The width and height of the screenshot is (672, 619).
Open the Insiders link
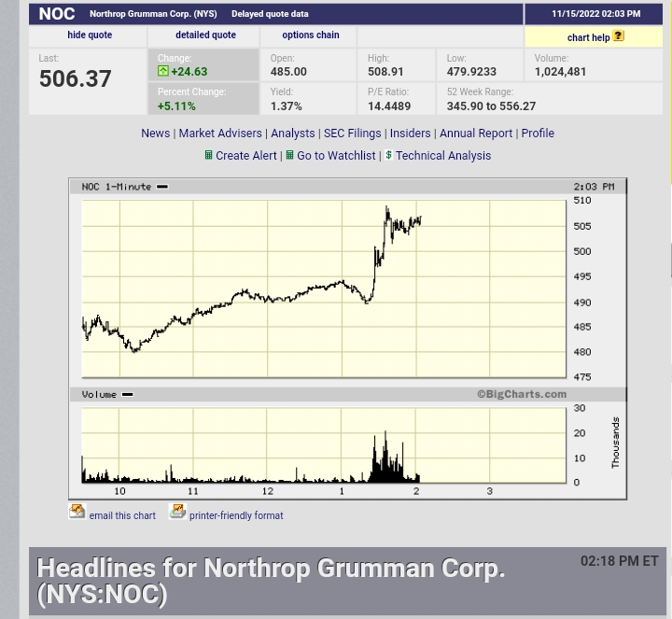pos(410,133)
